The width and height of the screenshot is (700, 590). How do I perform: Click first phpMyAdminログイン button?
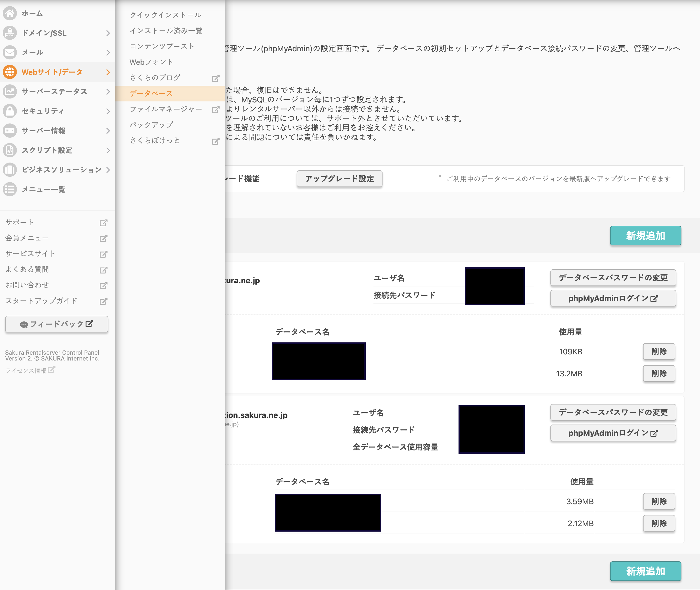(613, 298)
